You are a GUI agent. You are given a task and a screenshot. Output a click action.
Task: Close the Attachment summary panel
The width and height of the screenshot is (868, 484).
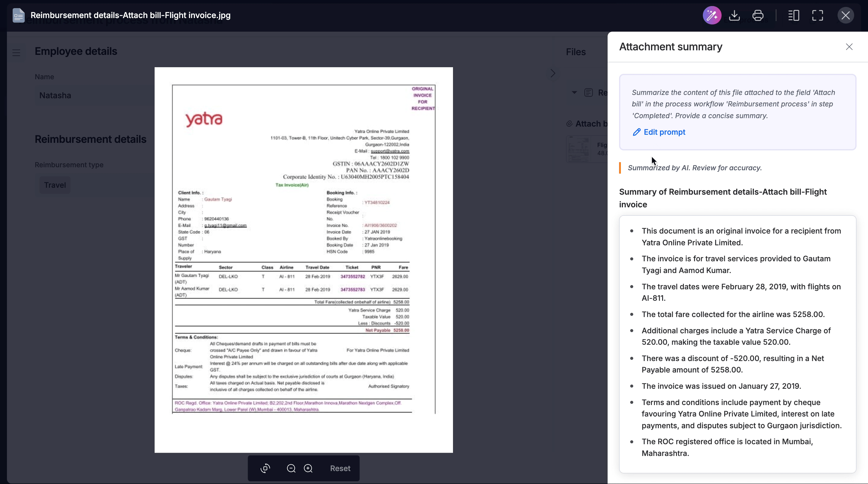pos(849,47)
